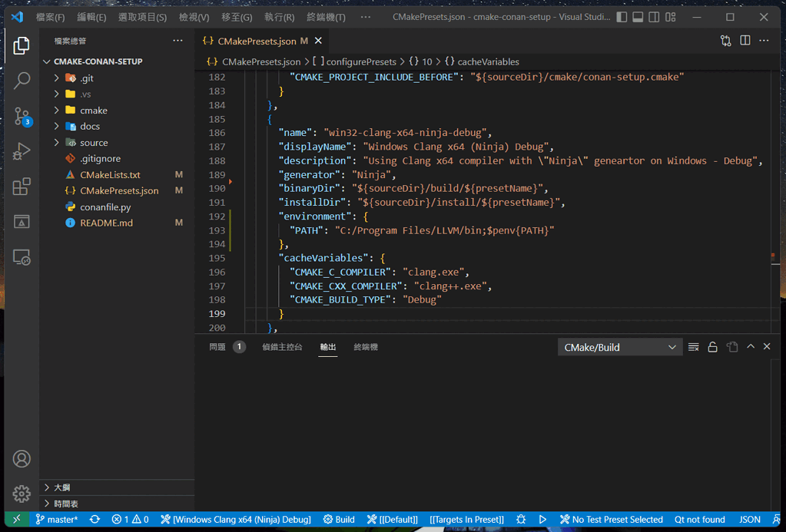Toggle lock scrolling in the output panel

(712, 346)
